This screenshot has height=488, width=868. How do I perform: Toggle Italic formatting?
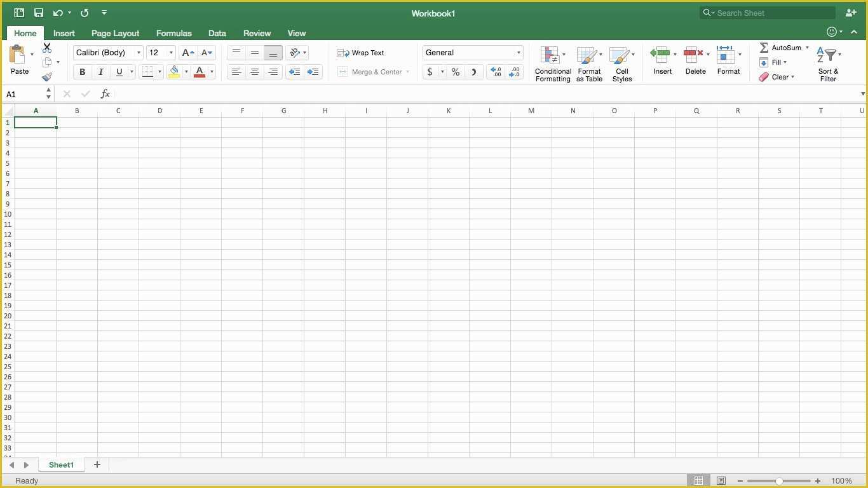(100, 72)
